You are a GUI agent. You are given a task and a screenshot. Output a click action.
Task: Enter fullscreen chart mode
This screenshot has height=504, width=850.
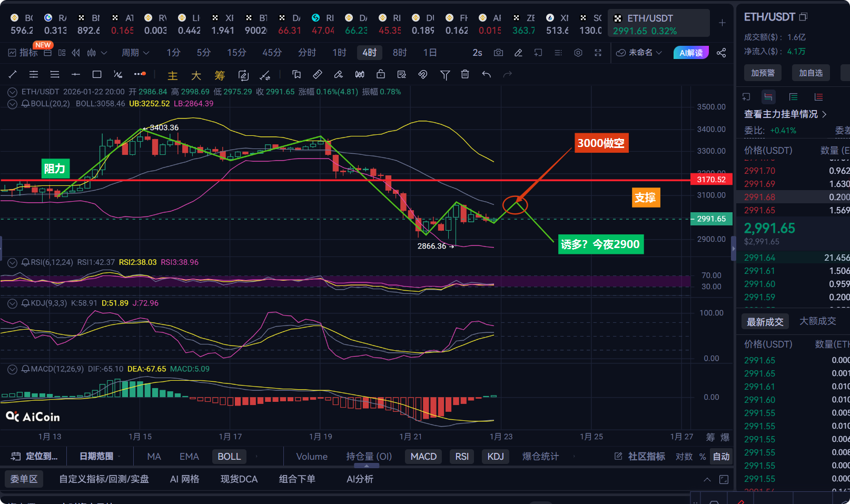pyautogui.click(x=598, y=53)
